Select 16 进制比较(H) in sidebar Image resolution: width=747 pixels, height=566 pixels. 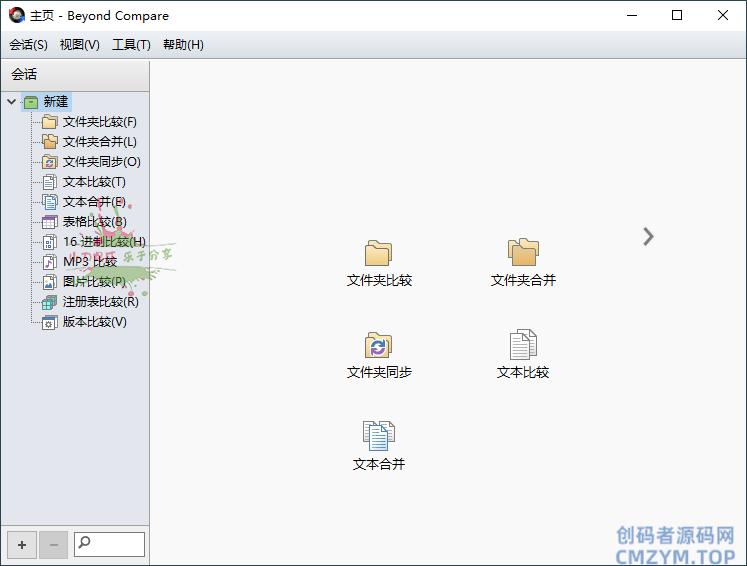point(103,242)
